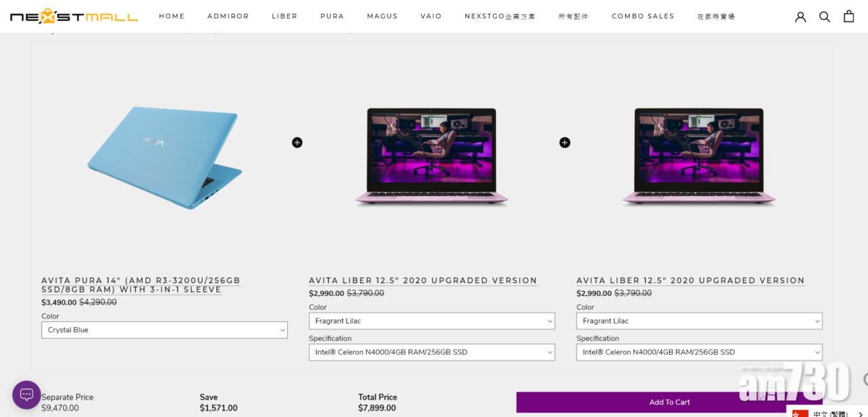Open the search magnifier icon
Image resolution: width=868 pixels, height=417 pixels.
click(825, 17)
